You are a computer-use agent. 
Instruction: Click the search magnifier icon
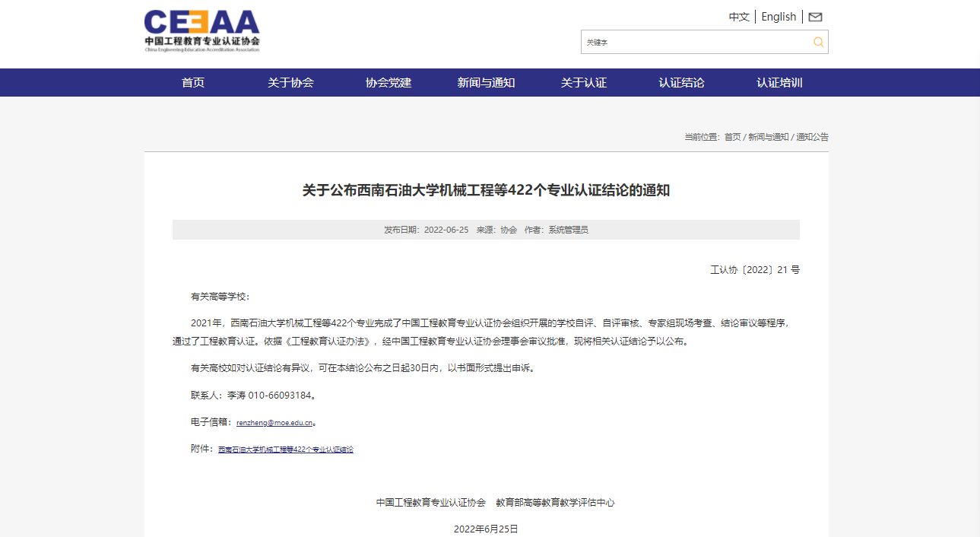tap(818, 42)
